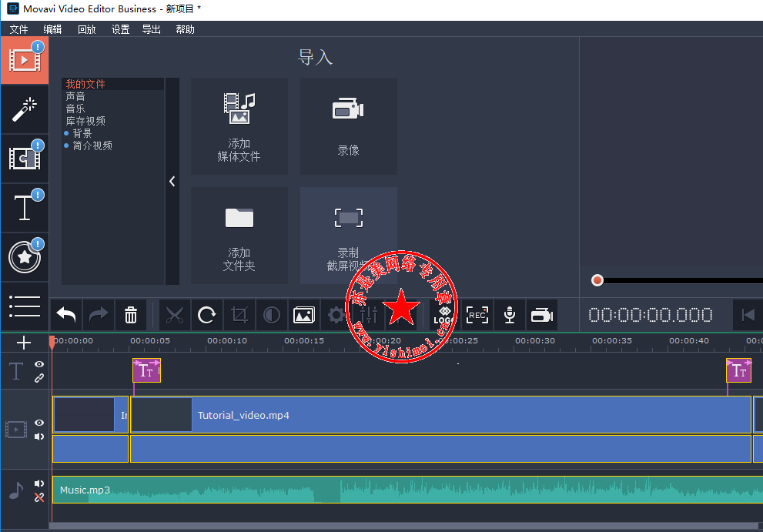Image resolution: width=763 pixels, height=532 pixels.
Task: Toggle visibility of the titles track
Action: [x=39, y=364]
